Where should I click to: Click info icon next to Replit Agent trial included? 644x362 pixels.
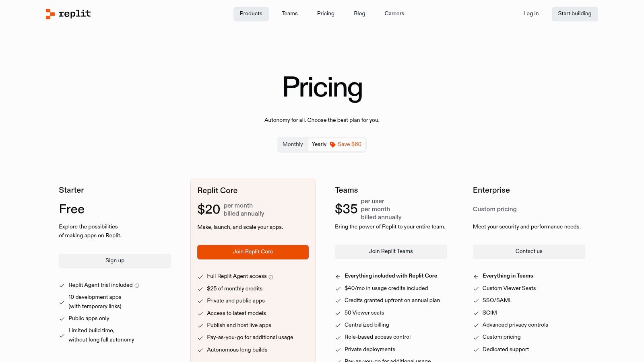tap(137, 286)
